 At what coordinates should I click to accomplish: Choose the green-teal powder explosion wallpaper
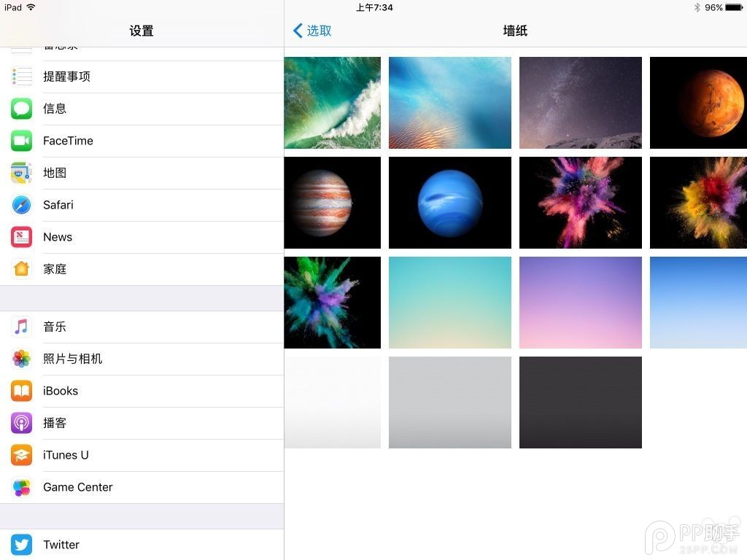pos(333,303)
